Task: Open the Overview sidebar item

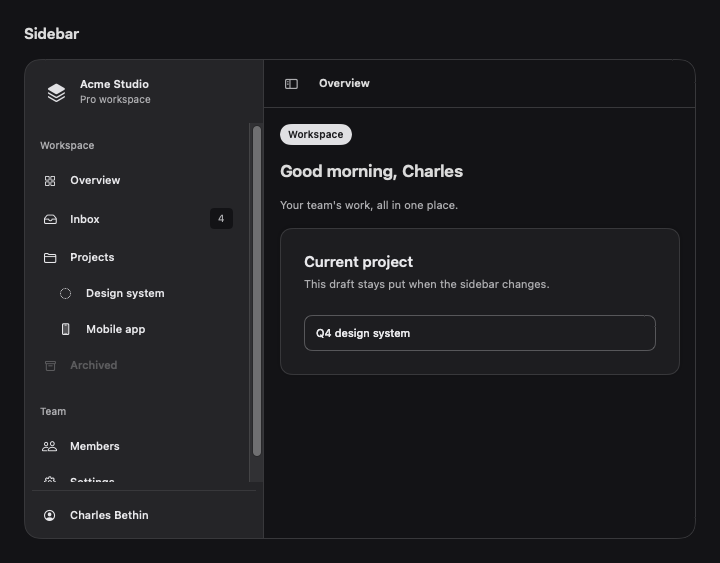Action: click(137, 180)
